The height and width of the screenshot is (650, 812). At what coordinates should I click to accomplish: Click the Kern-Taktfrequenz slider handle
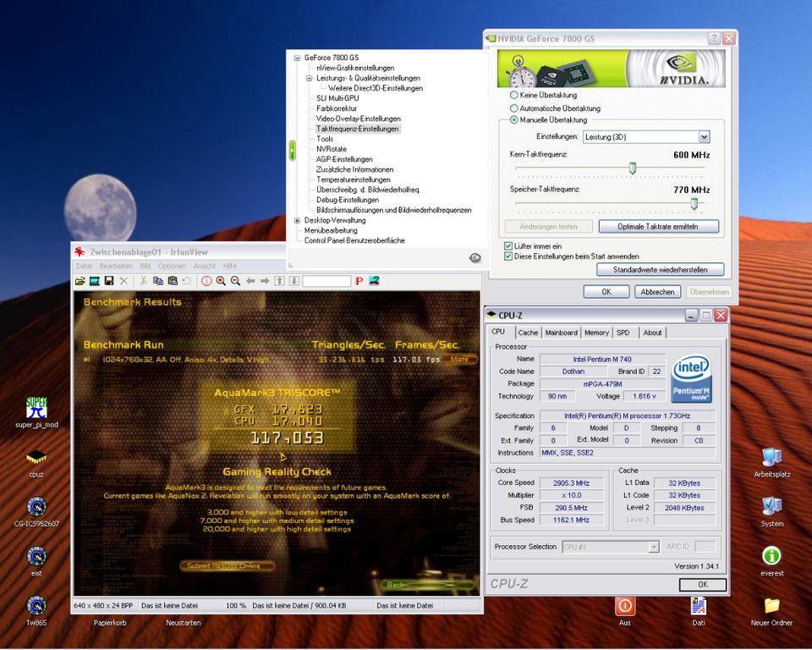pos(633,168)
